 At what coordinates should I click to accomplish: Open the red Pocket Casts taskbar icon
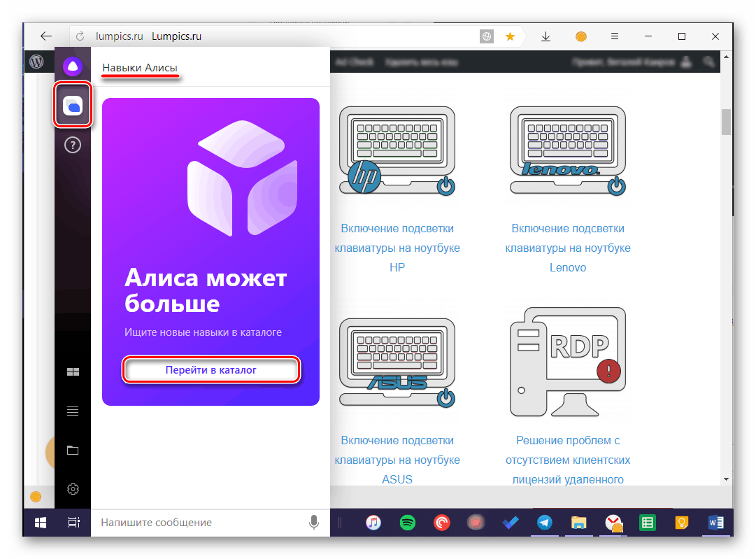442,523
